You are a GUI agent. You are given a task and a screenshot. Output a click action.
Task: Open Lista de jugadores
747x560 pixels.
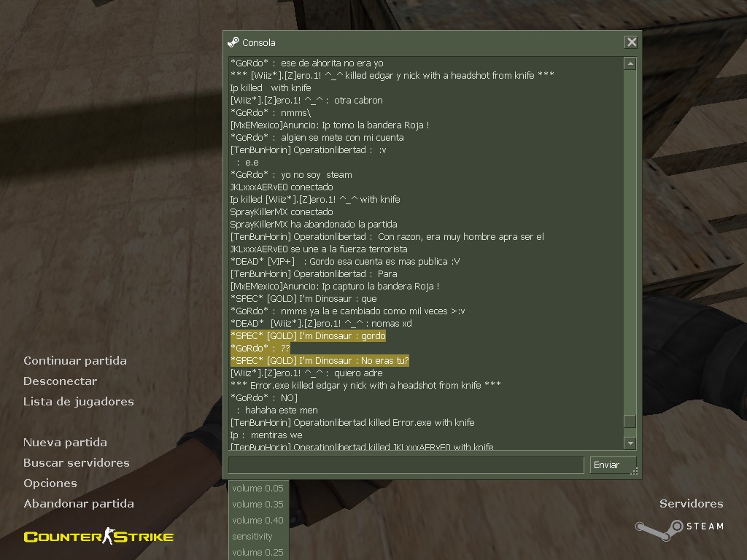(x=79, y=402)
